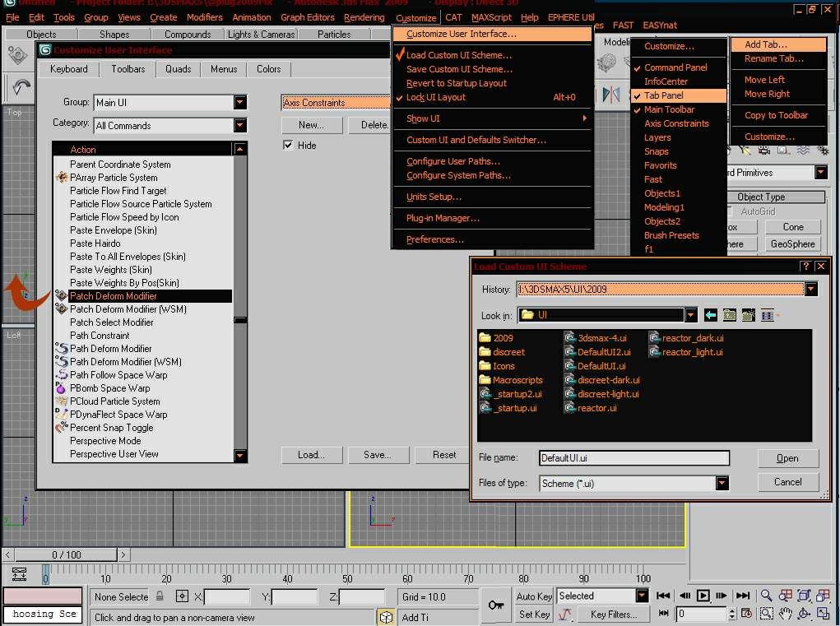Viewport: 840px width, 626px height.
Task: Go to end of animation
Action: 743,596
